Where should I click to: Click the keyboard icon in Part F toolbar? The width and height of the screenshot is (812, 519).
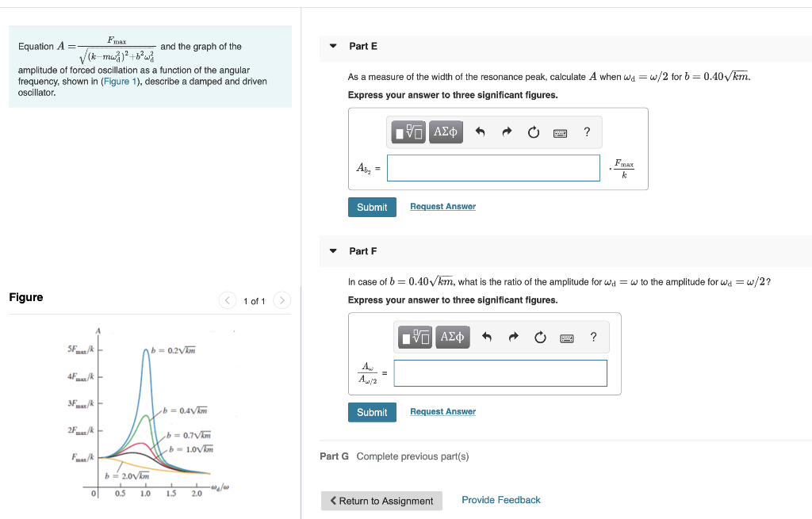click(x=565, y=337)
